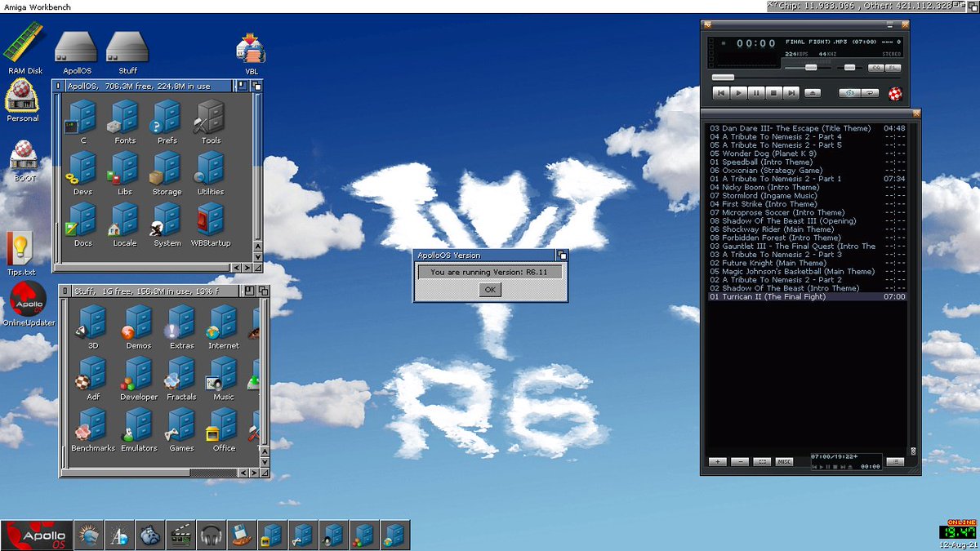Open the Docs drawer
This screenshot has height=551, width=980.
tap(82, 224)
